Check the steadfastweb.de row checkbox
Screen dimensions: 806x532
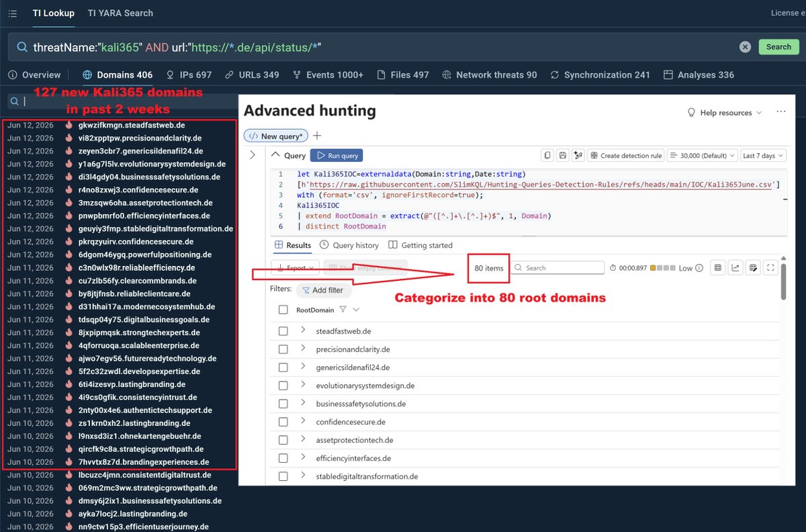pyautogui.click(x=283, y=331)
